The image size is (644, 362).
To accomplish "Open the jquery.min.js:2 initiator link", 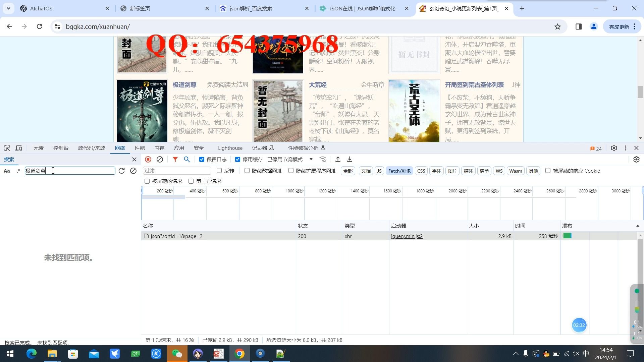I will [x=406, y=236].
